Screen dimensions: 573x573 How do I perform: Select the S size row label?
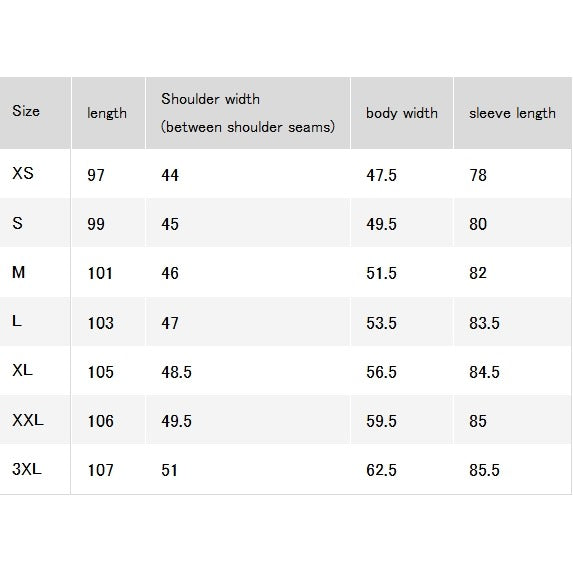tap(17, 223)
